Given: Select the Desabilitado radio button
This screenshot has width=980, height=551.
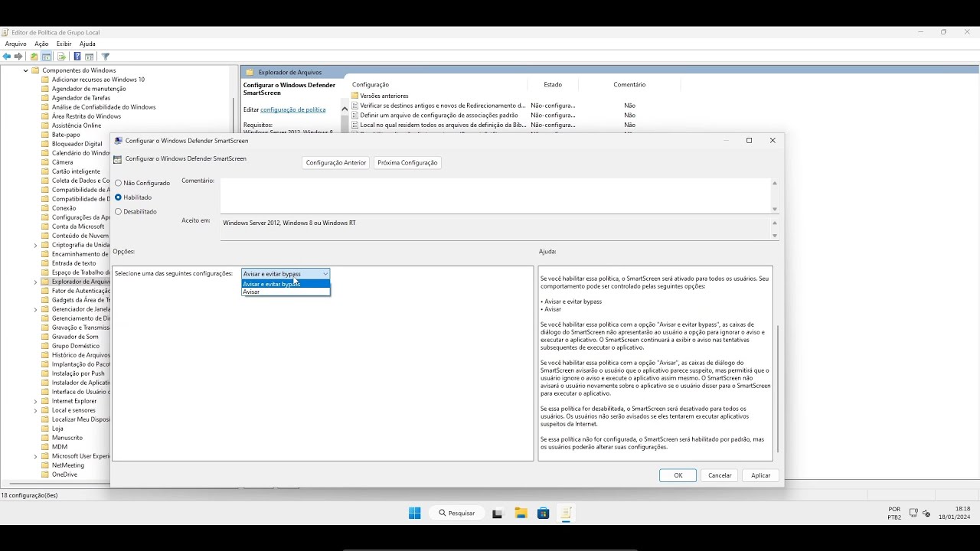Looking at the screenshot, I should [118, 211].
